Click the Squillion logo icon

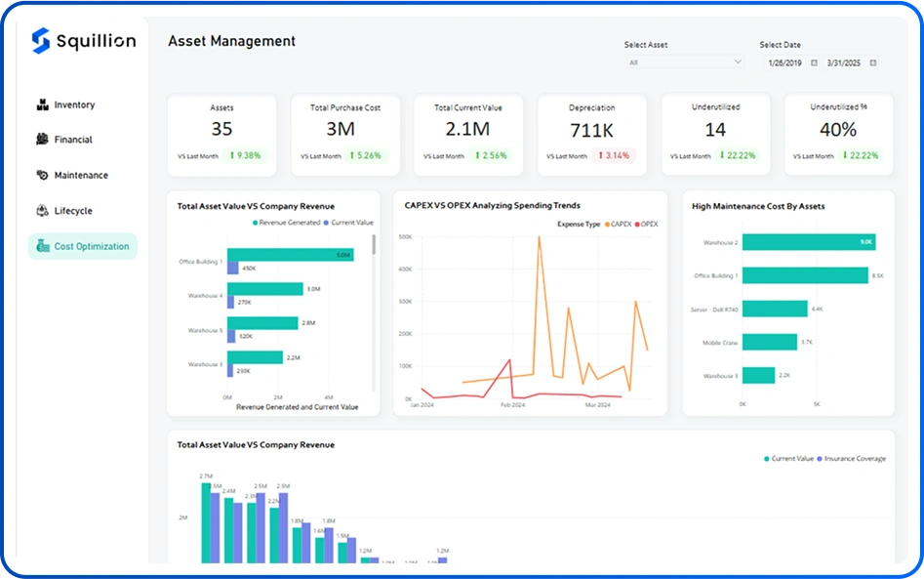tap(40, 41)
